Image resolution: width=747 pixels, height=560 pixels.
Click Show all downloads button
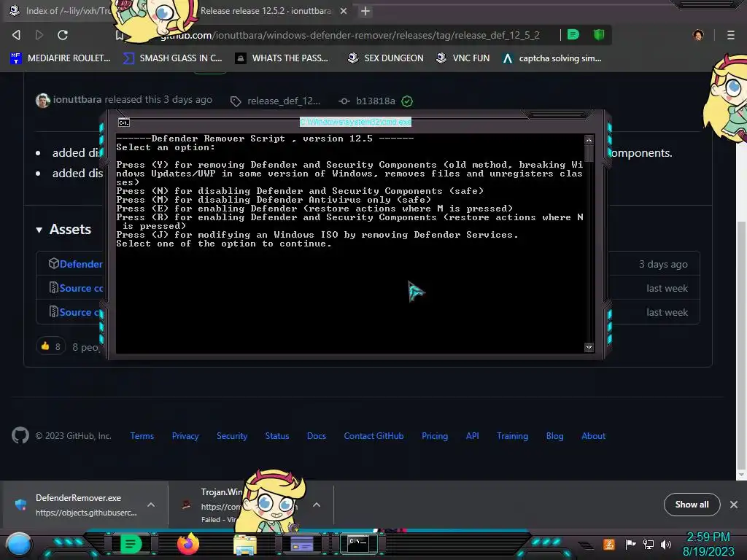[692, 505]
